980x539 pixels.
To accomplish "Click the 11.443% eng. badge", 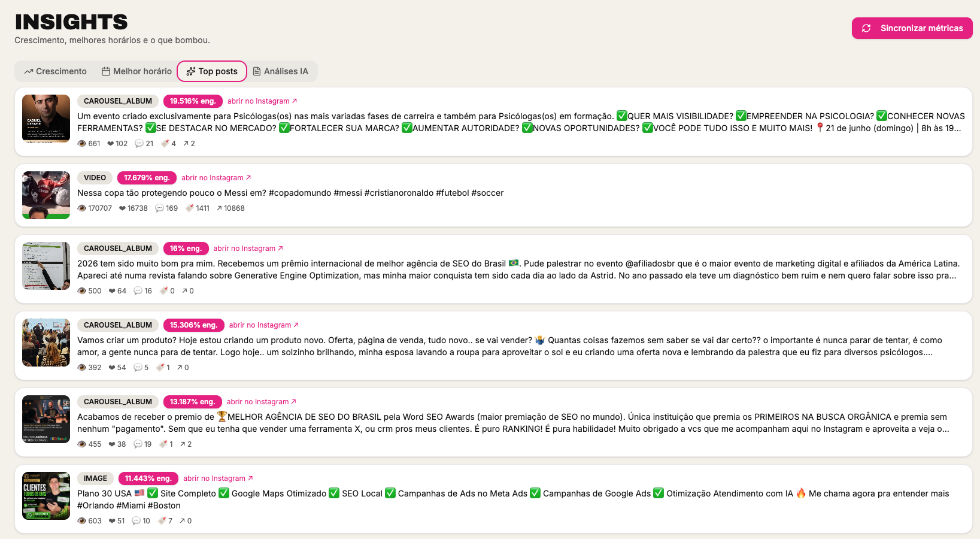I will [148, 479].
